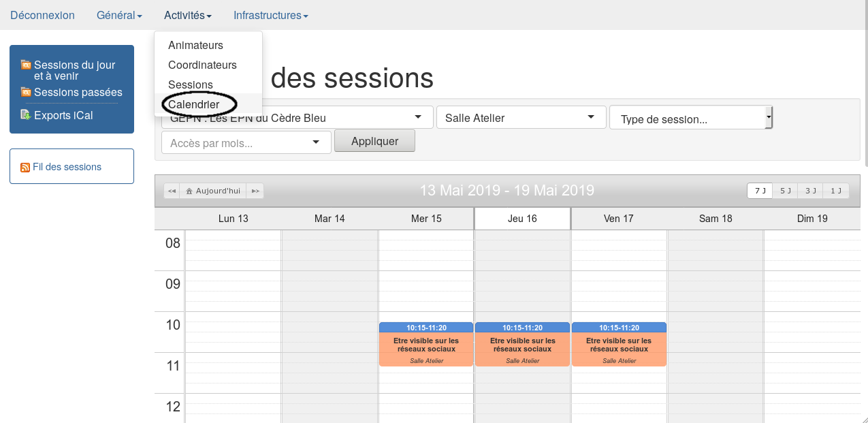Switch calendar to 5-day view

(785, 191)
